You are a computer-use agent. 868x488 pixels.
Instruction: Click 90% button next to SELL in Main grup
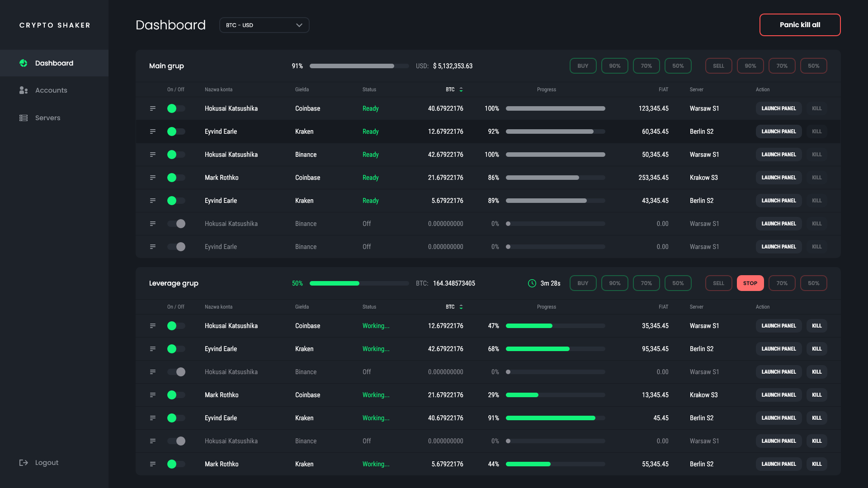tap(750, 66)
